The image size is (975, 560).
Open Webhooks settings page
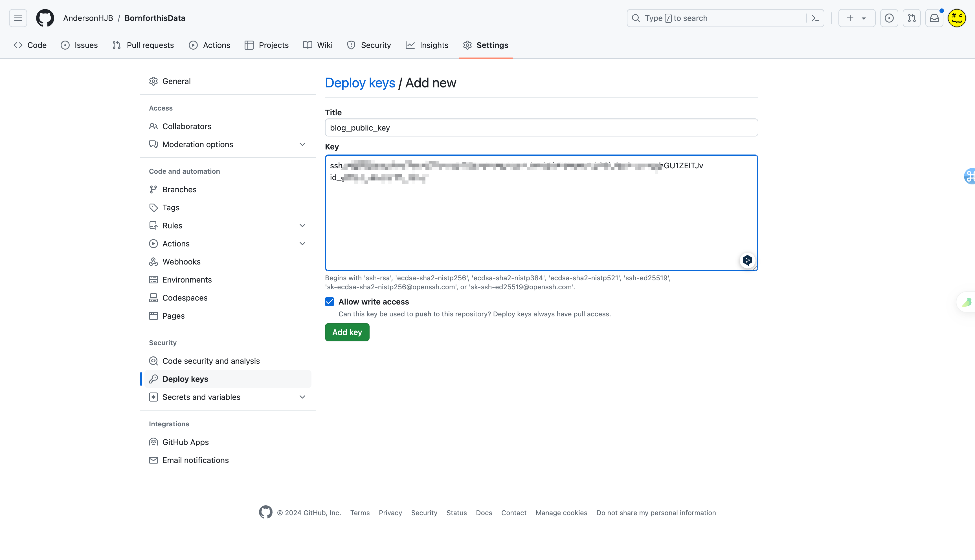point(228,262)
